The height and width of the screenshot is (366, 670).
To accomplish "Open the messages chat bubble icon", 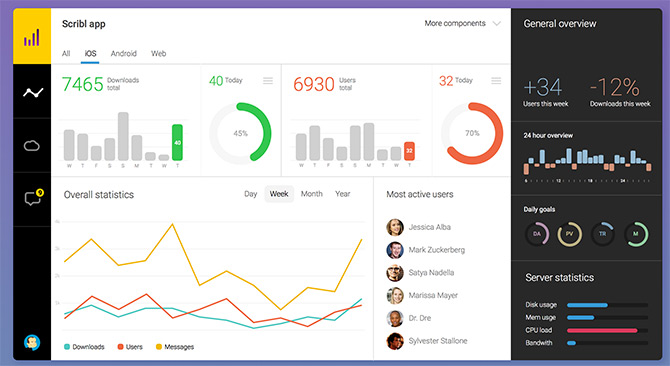I will tap(34, 198).
